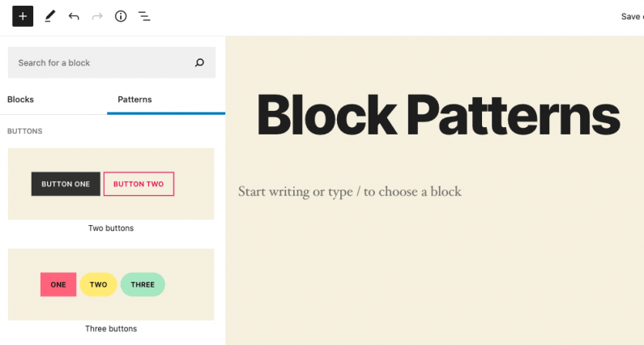Click the pink ONE button swatch
Viewport: 644px width, 345px height.
pos(58,284)
